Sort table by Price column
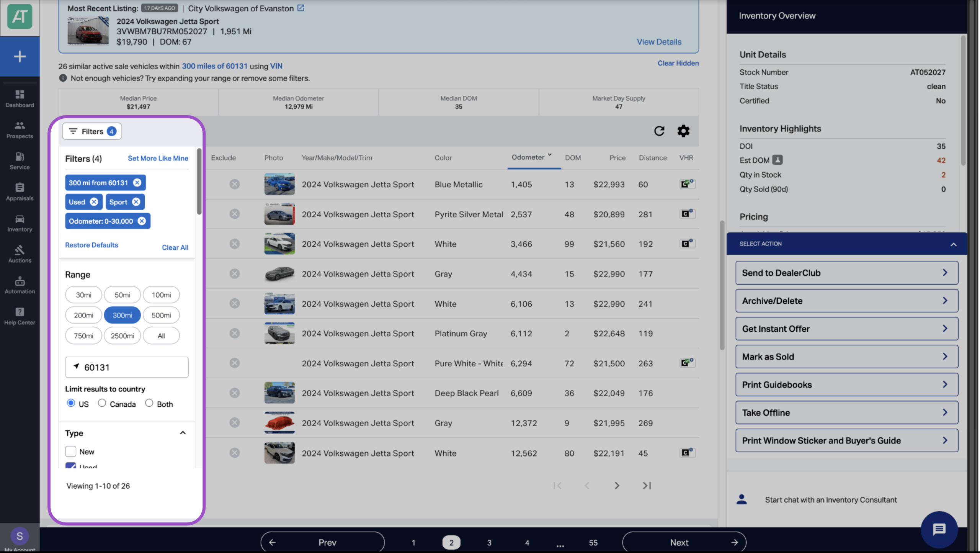Viewport: 980px width, 553px height. [617, 158]
